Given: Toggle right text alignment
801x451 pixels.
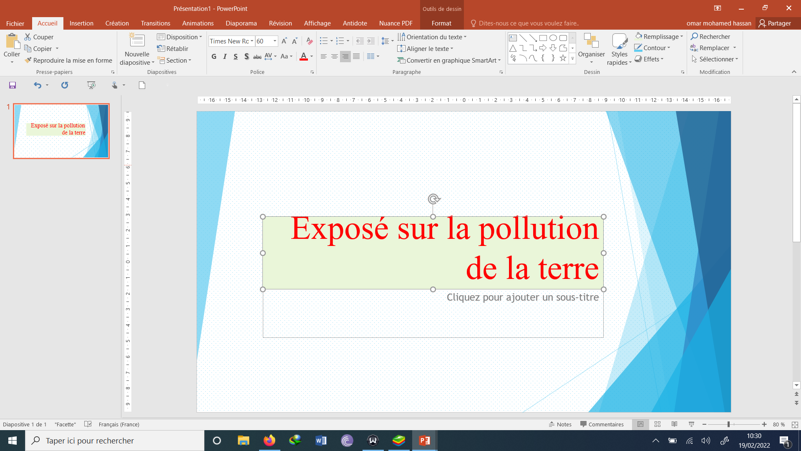Looking at the screenshot, I should point(345,57).
